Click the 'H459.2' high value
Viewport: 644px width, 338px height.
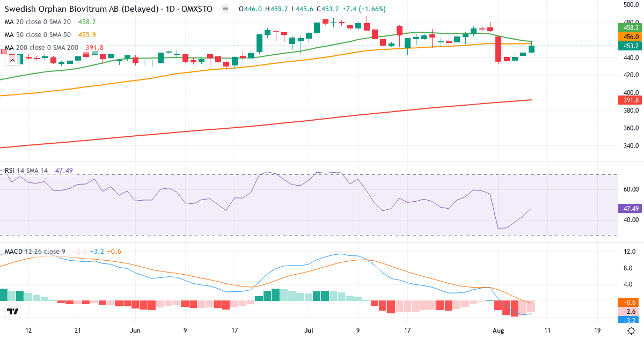(x=276, y=9)
